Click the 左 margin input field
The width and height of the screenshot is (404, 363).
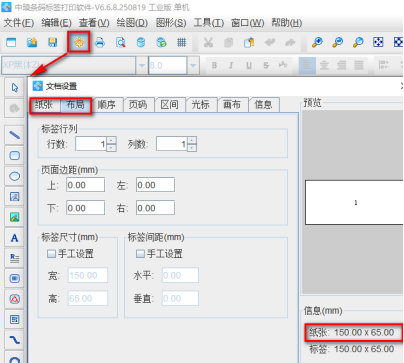click(x=155, y=185)
